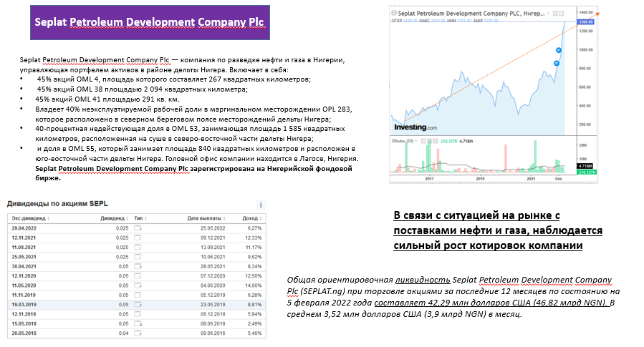Click the 1000.00 label on the price axis
Viewport: 644px width, 347px height.
(586, 49)
